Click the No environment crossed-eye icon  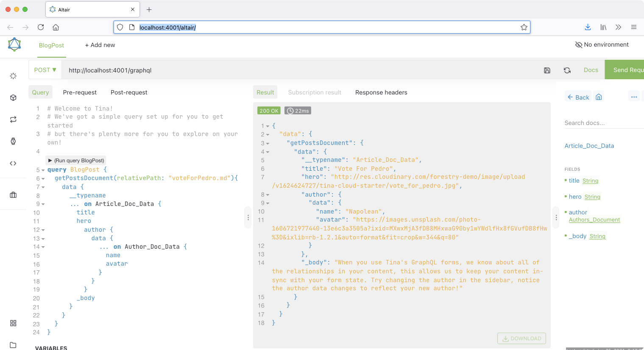tap(578, 45)
